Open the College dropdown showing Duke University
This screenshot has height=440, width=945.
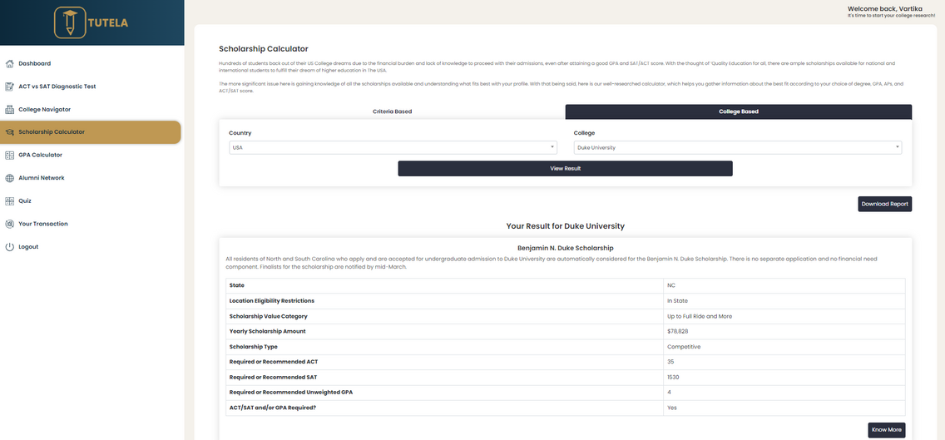738,147
